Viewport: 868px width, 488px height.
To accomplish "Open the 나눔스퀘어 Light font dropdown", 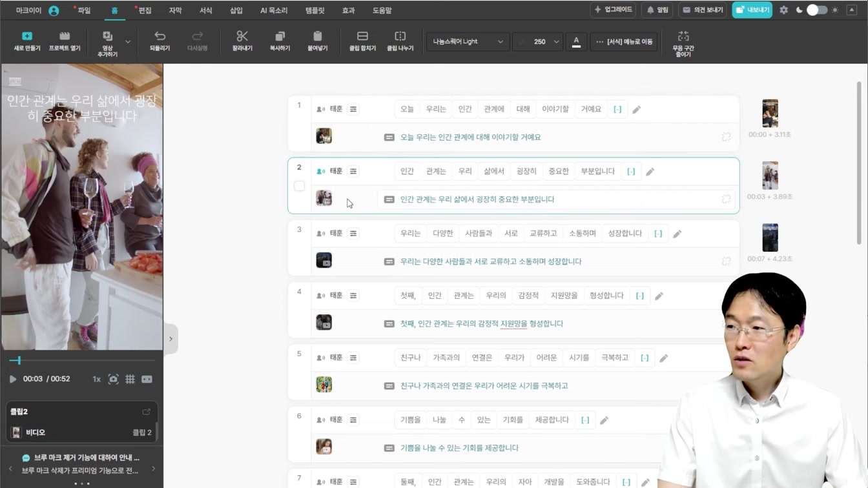I will (468, 41).
